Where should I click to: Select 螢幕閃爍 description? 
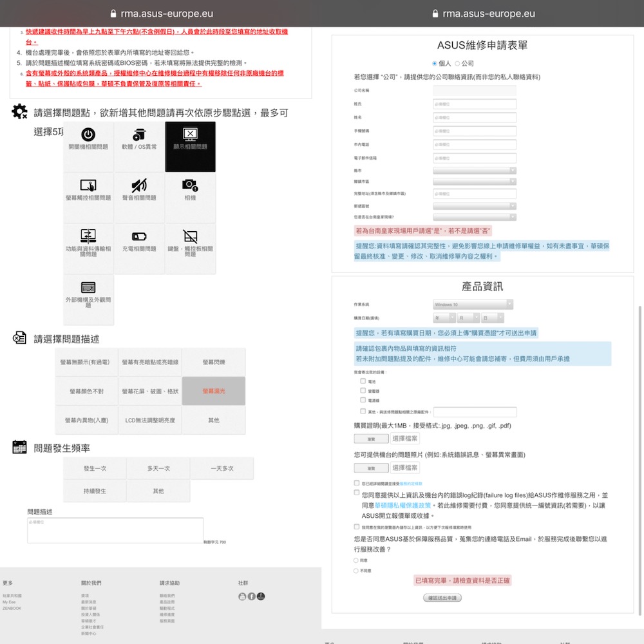pos(214,362)
